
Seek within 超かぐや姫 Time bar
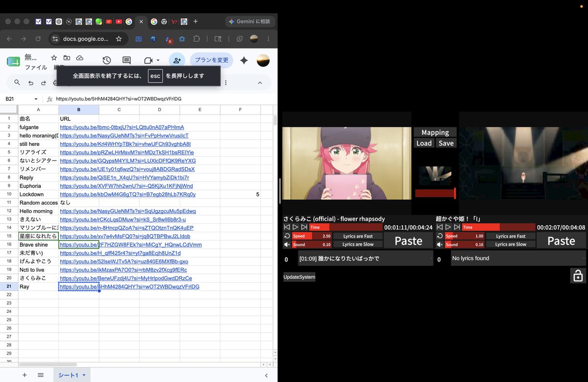point(498,227)
